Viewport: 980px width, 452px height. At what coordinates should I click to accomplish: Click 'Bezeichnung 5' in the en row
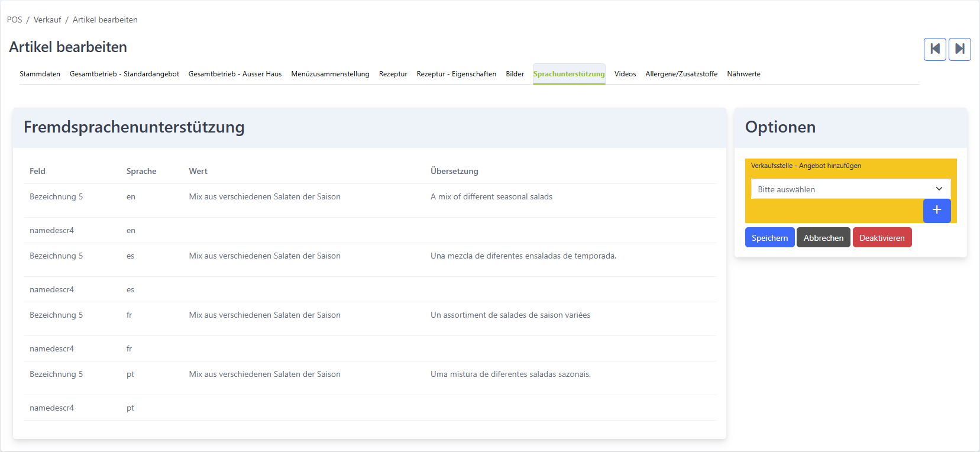[x=56, y=196]
